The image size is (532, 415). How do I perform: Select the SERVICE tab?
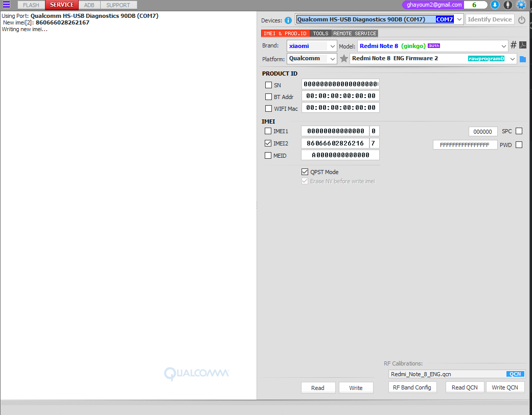(x=62, y=5)
